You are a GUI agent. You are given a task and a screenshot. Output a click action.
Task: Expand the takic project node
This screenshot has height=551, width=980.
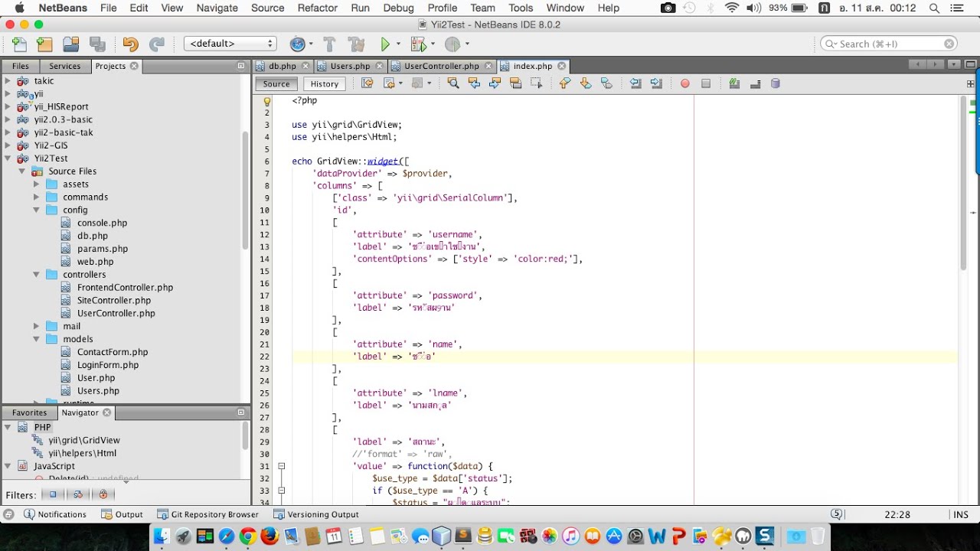coord(8,80)
